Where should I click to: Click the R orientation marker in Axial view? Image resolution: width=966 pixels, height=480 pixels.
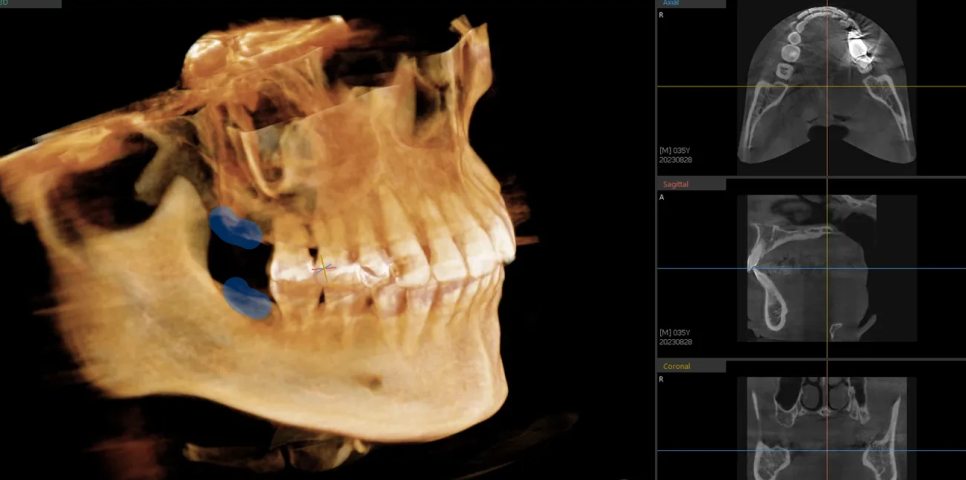pos(662,16)
